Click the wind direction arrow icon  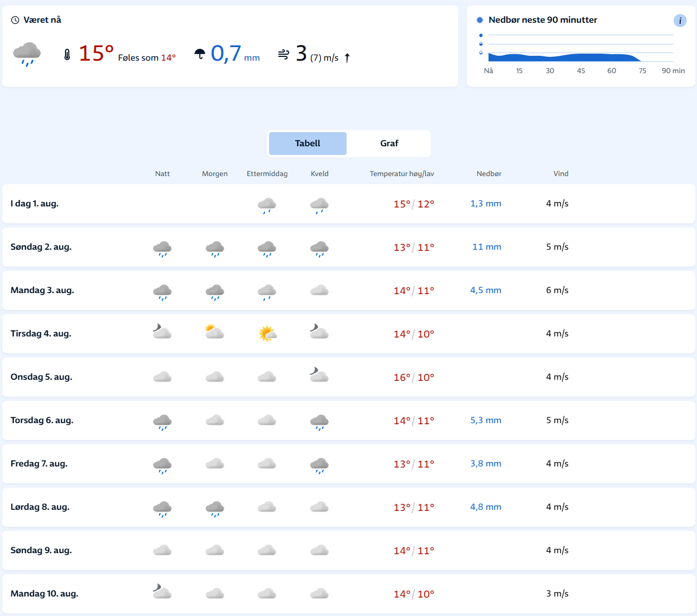[x=347, y=57]
